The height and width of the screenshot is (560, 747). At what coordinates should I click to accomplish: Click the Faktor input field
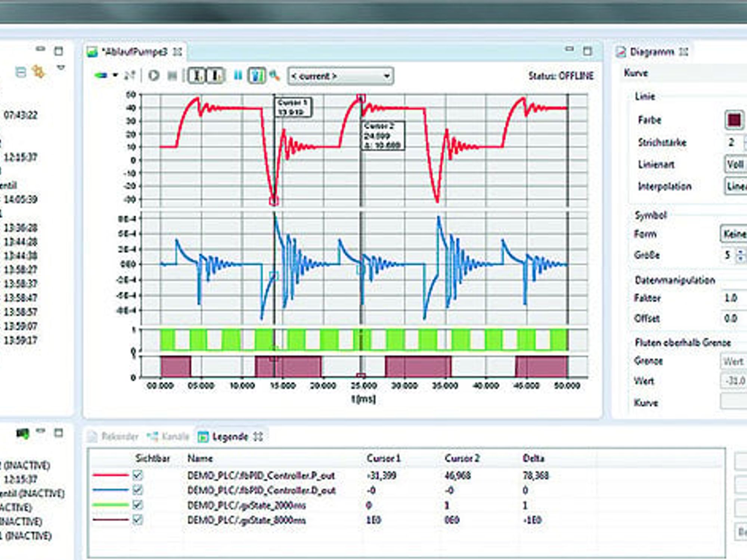734,298
